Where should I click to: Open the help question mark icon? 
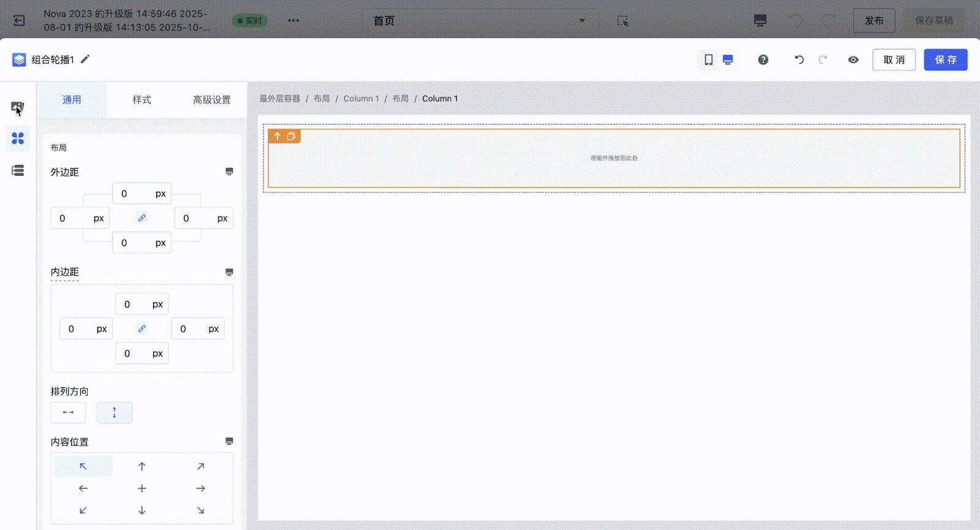[763, 59]
